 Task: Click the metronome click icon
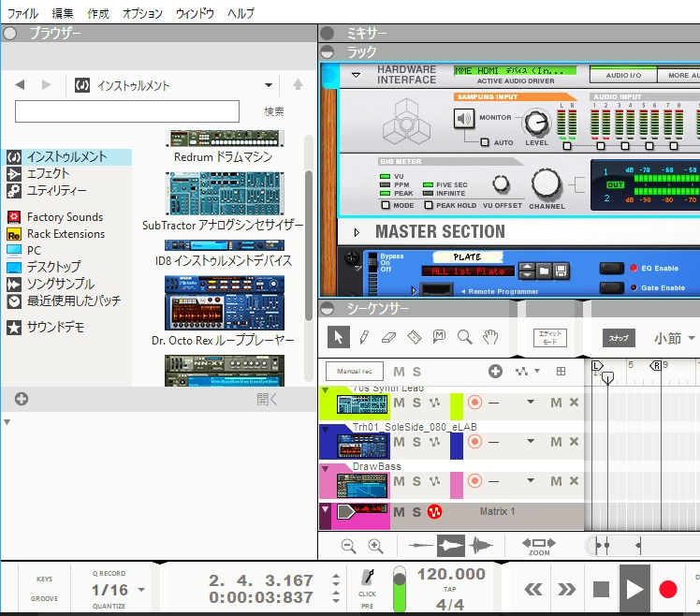(368, 577)
